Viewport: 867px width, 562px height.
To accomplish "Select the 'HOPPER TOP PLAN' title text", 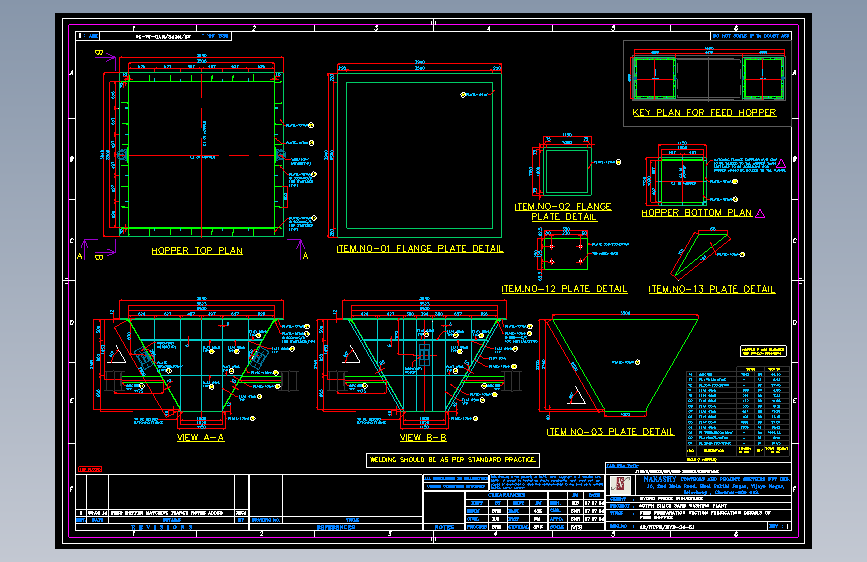I will [197, 251].
